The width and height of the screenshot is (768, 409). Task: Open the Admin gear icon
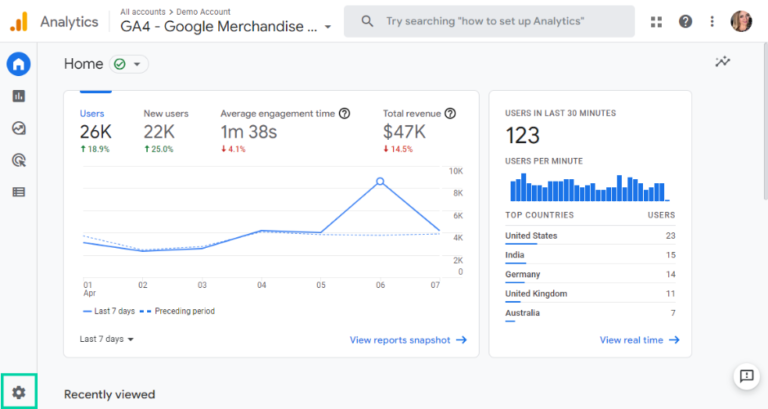19,392
